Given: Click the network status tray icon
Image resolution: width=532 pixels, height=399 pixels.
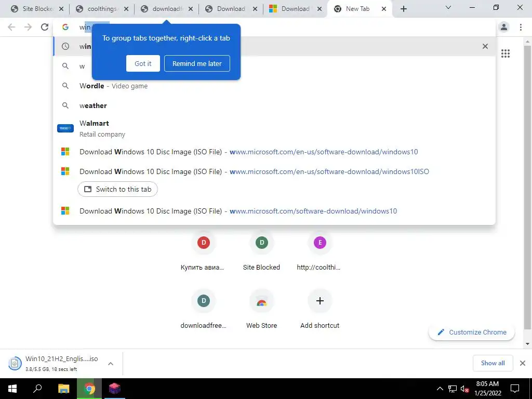Looking at the screenshot, I should click(453, 389).
